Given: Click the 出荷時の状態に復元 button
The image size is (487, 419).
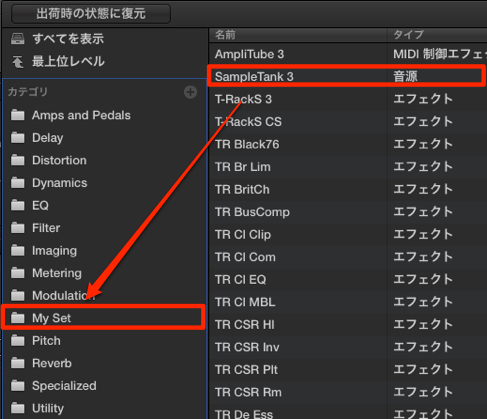Looking at the screenshot, I should [91, 14].
